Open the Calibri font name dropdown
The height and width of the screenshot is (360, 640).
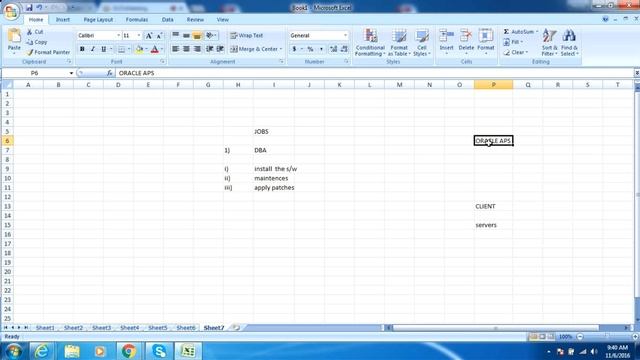coord(118,36)
